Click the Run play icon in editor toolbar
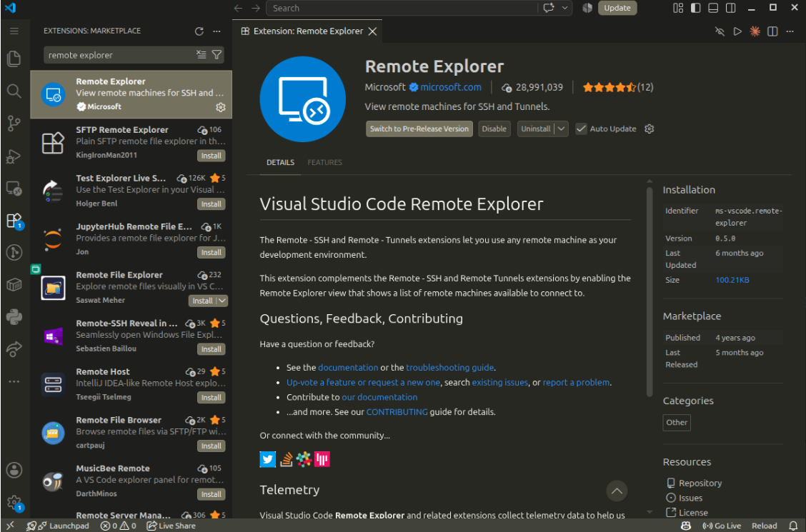This screenshot has width=806, height=532. 737,31
